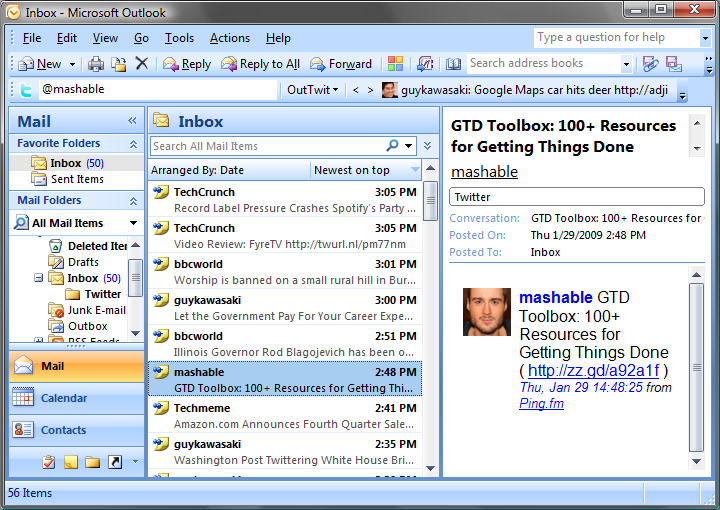Open the search options dropdown arrow
Screen dimensions: 720x510
pos(409,146)
